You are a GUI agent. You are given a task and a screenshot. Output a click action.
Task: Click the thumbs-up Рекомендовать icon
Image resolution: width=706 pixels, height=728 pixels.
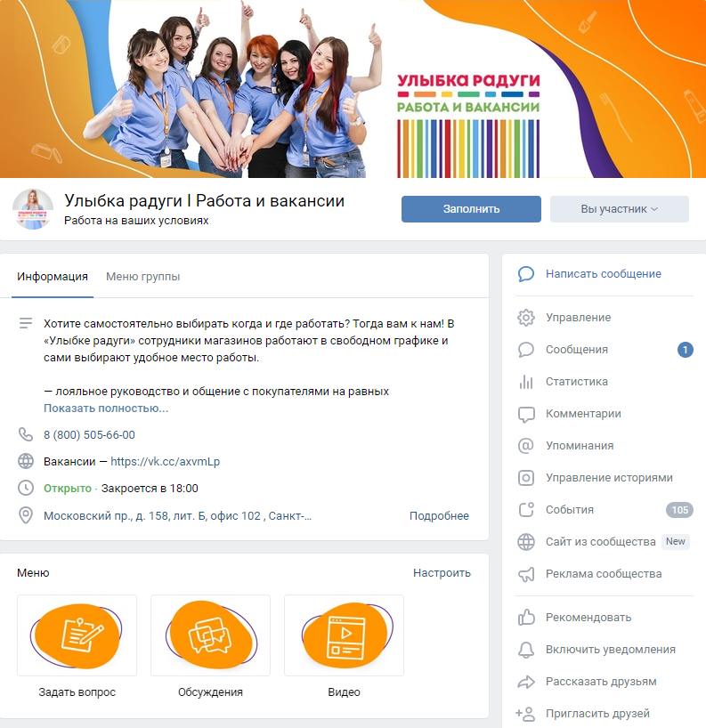(526, 618)
